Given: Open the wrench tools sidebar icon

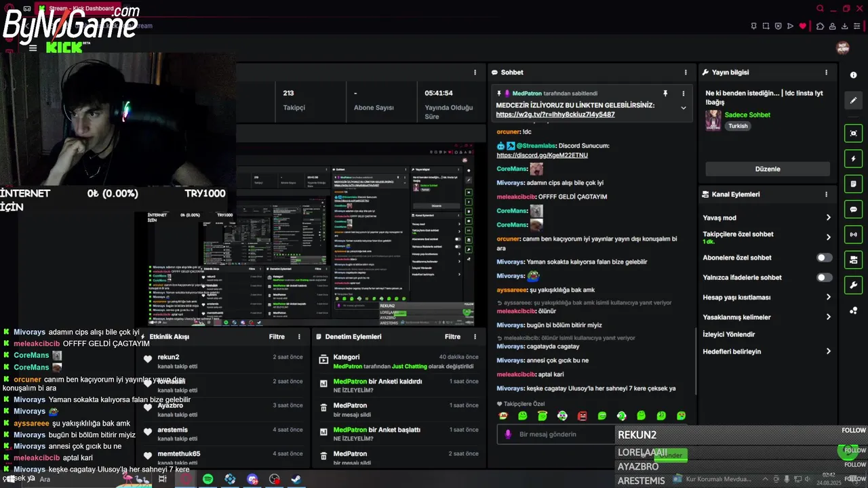Looking at the screenshot, I should 853,285.
